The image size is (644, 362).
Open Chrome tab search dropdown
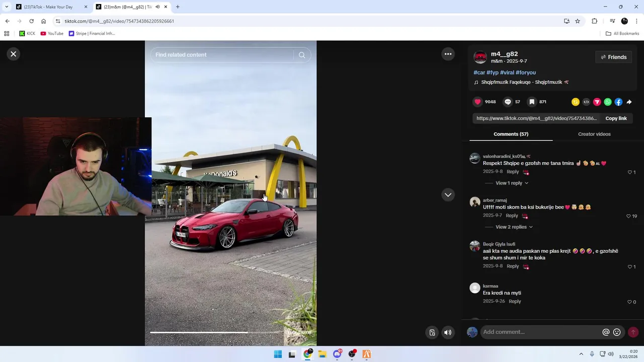click(6, 7)
